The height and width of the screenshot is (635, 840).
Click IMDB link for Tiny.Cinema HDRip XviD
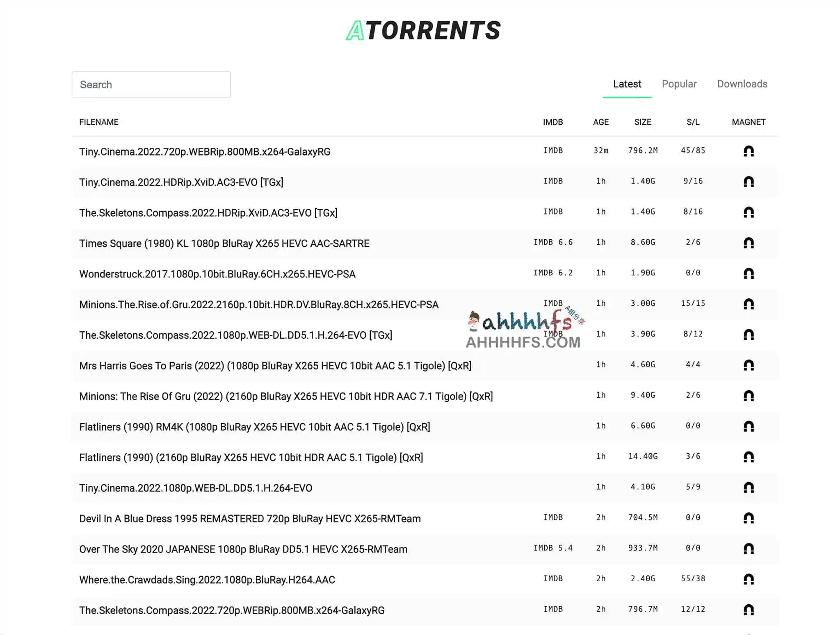553,181
